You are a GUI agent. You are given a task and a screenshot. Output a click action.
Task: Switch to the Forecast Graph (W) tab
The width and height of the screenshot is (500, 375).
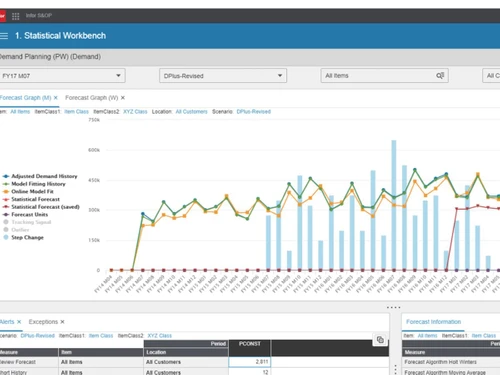point(92,98)
